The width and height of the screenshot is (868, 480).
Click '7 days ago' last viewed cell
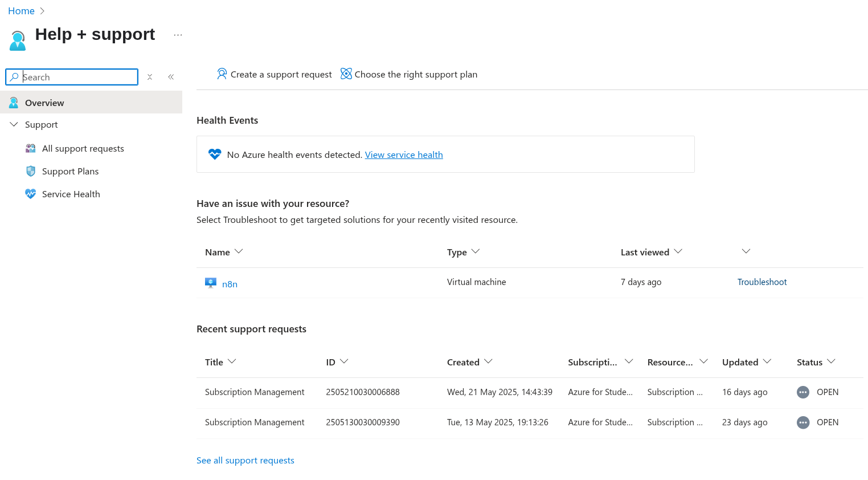click(641, 282)
